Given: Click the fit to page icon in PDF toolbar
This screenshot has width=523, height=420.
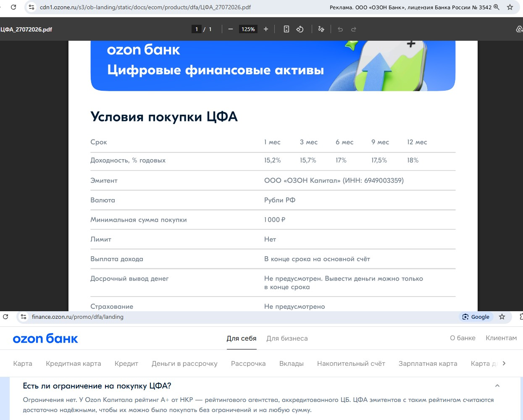Looking at the screenshot, I should pyautogui.click(x=286, y=29).
